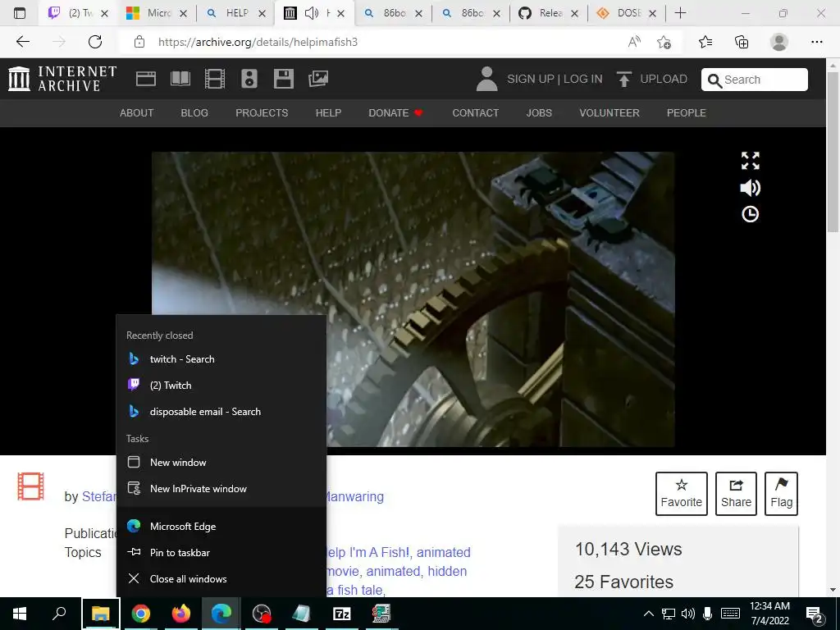
Task: Click the movies film strip media icon
Action: (30, 486)
